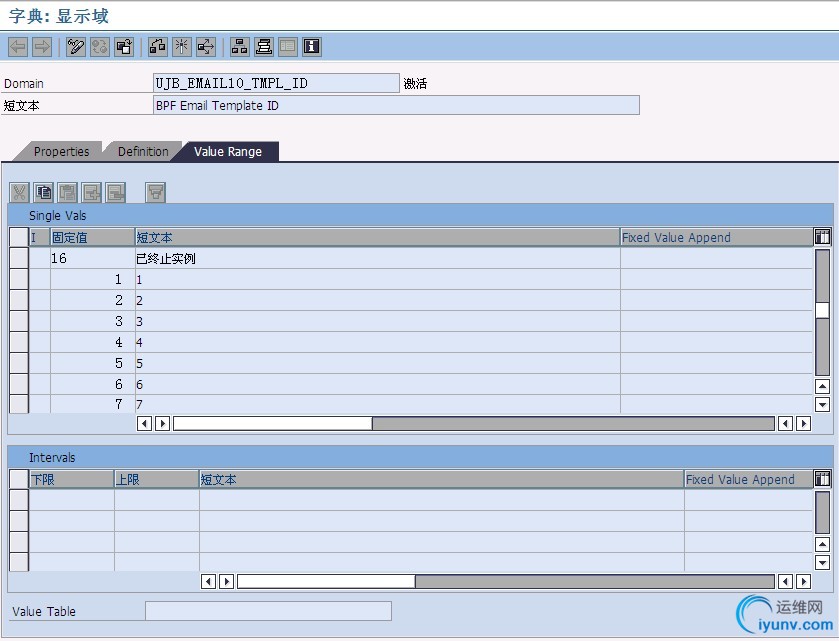The image size is (839, 641).
Task: Select row marker for fixed value 1
Action: (19, 279)
